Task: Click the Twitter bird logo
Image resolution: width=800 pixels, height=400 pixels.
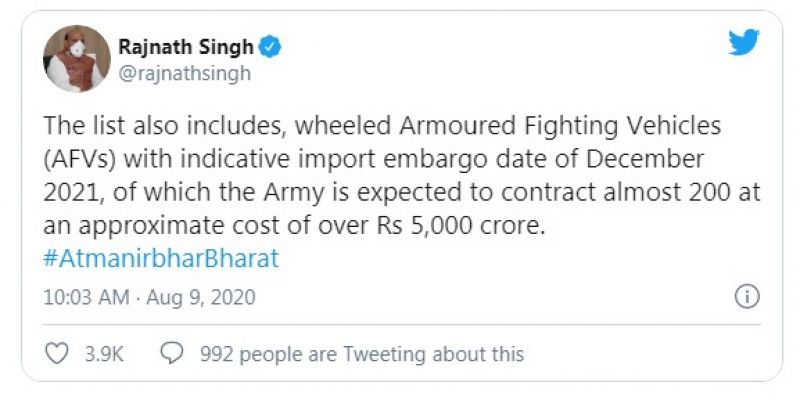Action: (x=744, y=43)
